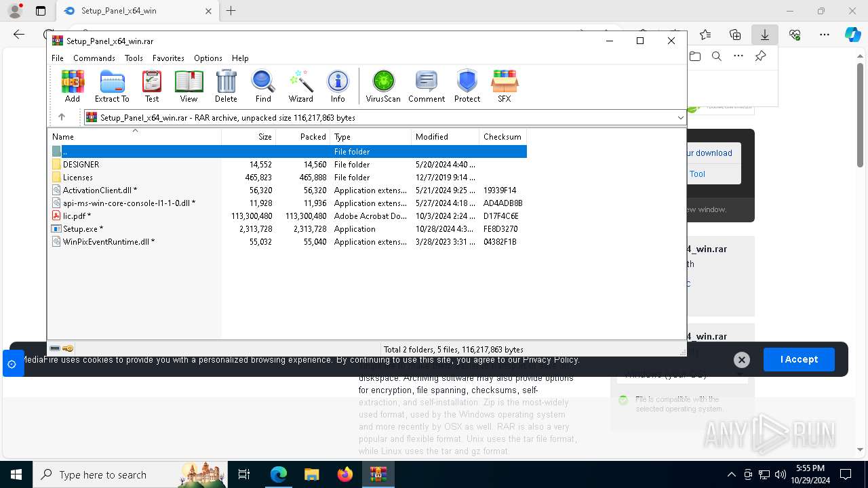The height and width of the screenshot is (488, 868).
Task: Select lic.pdf file
Action: (288, 216)
